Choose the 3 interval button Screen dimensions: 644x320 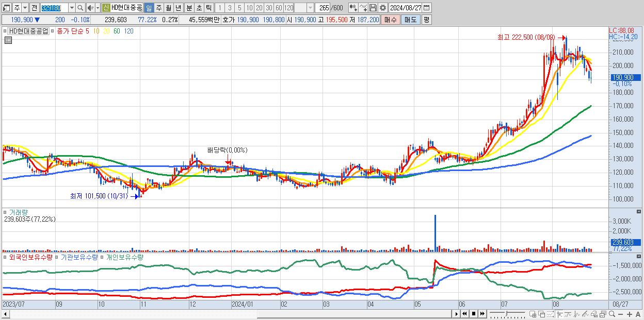pyautogui.click(x=230, y=8)
